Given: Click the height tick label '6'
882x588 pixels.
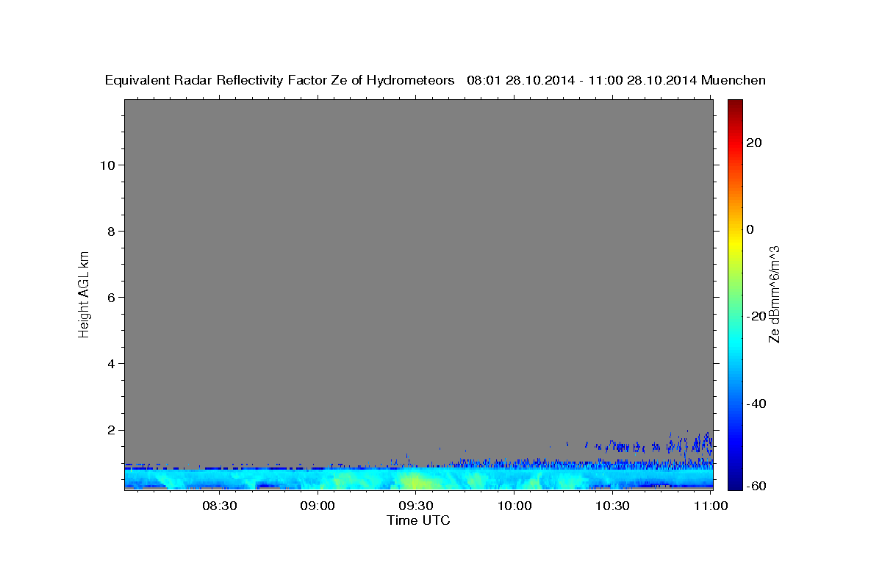Looking at the screenshot, I should point(110,297).
